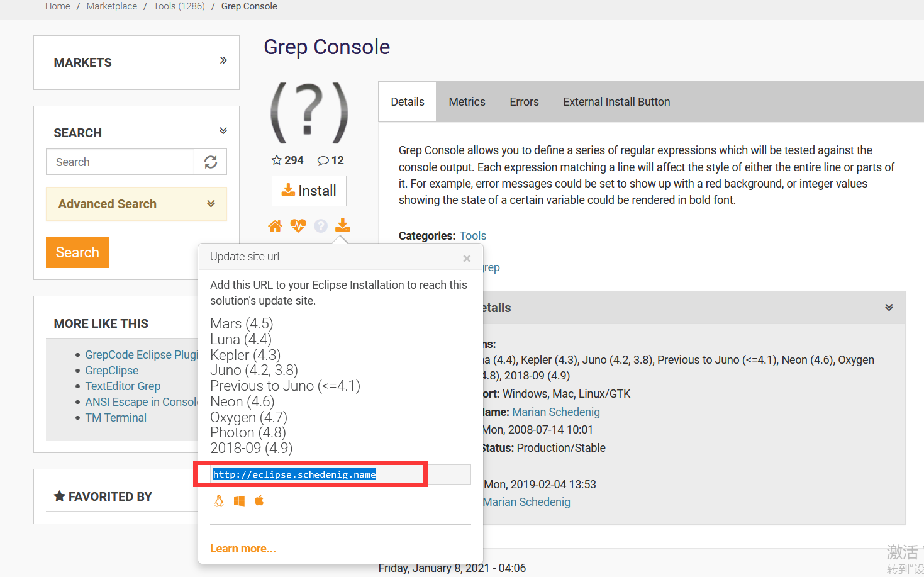Click the refresh icon beside the search box
Viewport: 924px width, 577px height.
coord(210,162)
